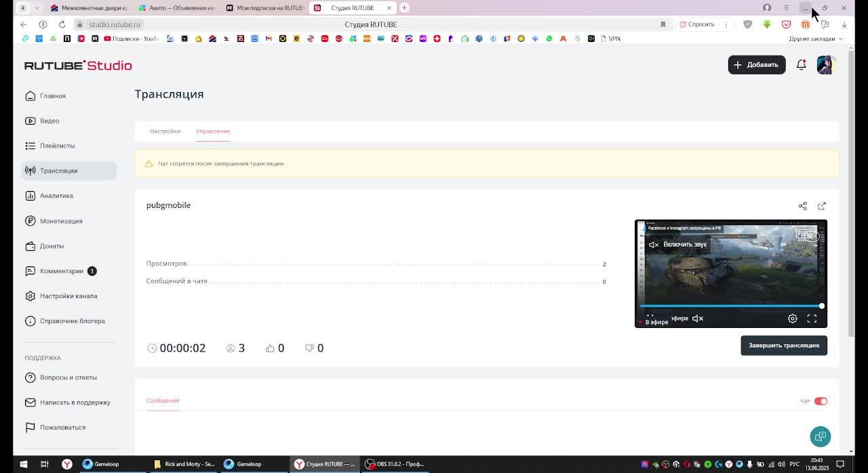Click the stream preview video
This screenshot has width=868, height=473.
click(731, 274)
